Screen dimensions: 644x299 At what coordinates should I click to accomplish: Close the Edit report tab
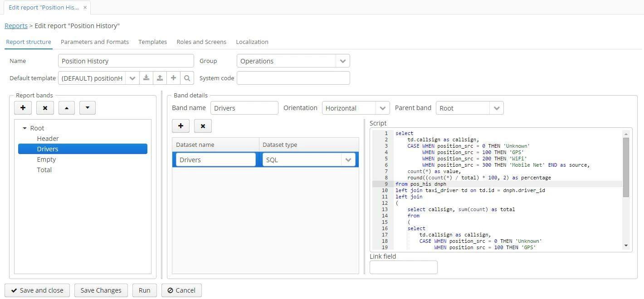(x=85, y=8)
